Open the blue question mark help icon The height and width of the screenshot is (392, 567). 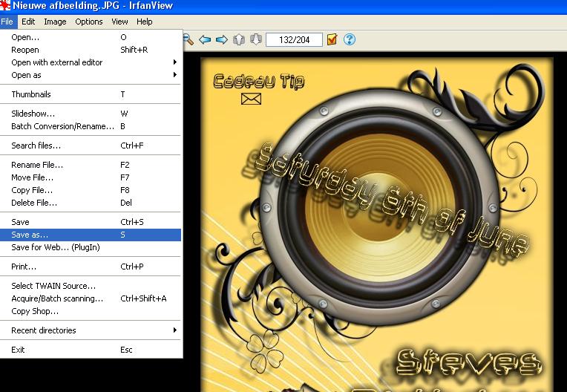point(350,39)
